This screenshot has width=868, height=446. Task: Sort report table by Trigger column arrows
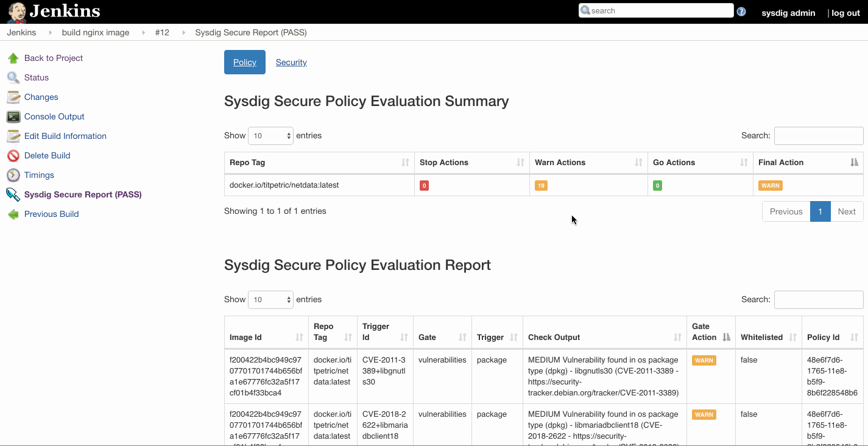[x=514, y=338]
